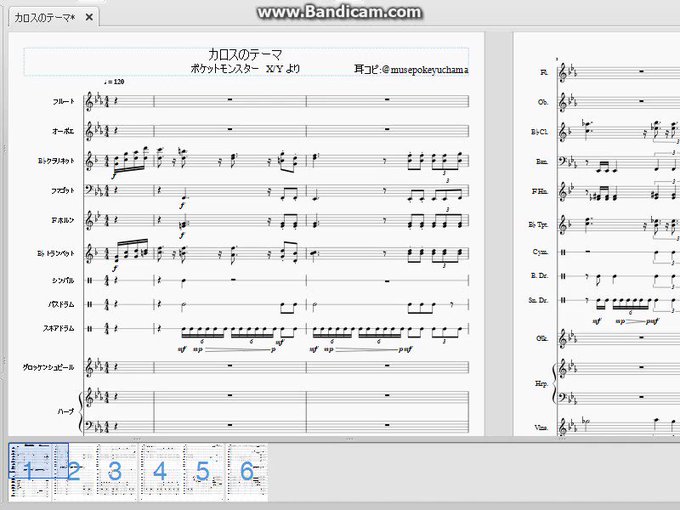Click the B♭クラリネット instrument name
680x510 pixels.
(56, 161)
